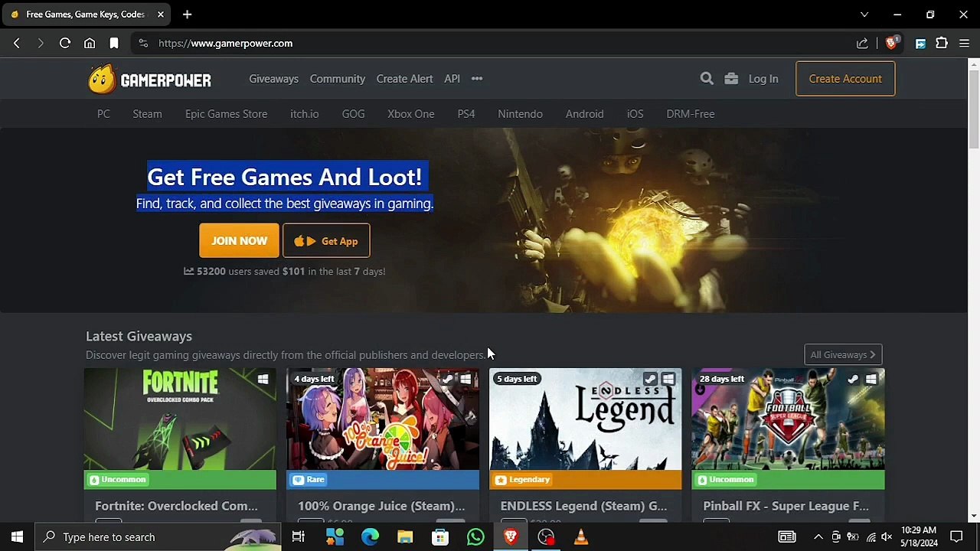Screen dimensions: 980x551
Task: Click the GamerPower logo
Action: pos(149,79)
